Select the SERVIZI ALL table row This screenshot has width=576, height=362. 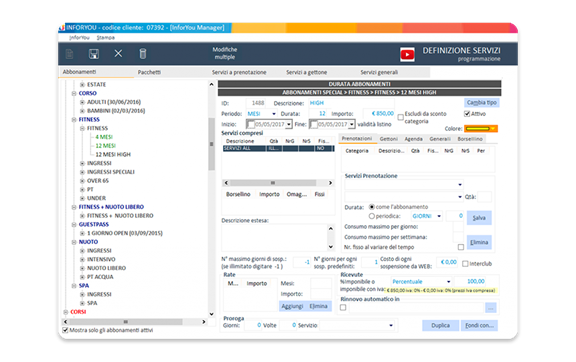click(x=278, y=148)
